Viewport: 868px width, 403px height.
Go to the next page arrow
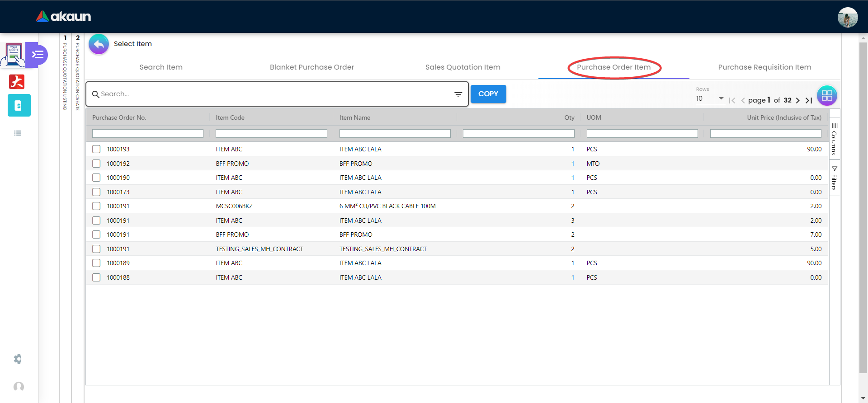pos(797,100)
